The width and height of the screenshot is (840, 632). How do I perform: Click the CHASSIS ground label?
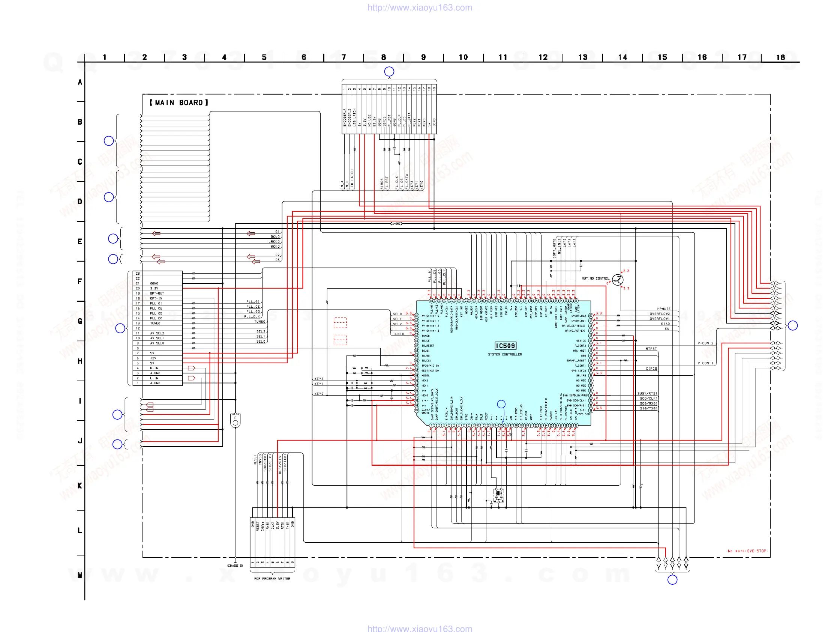pos(235,566)
